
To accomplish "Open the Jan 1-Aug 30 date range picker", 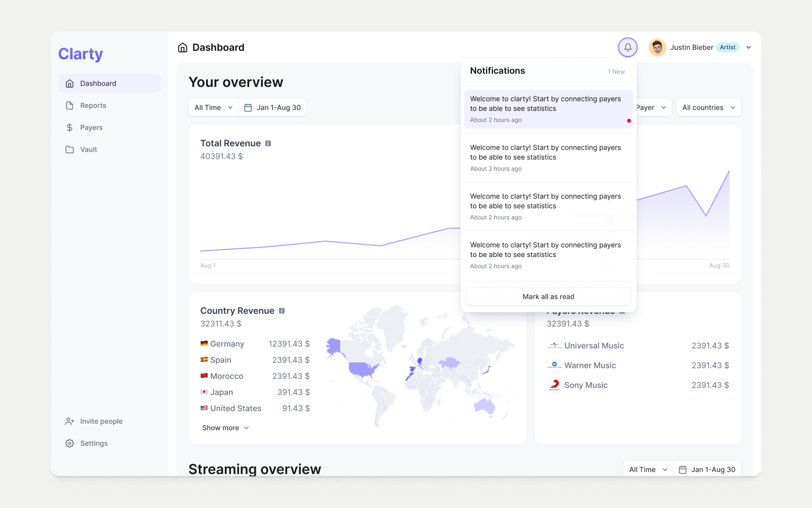I will (x=273, y=108).
